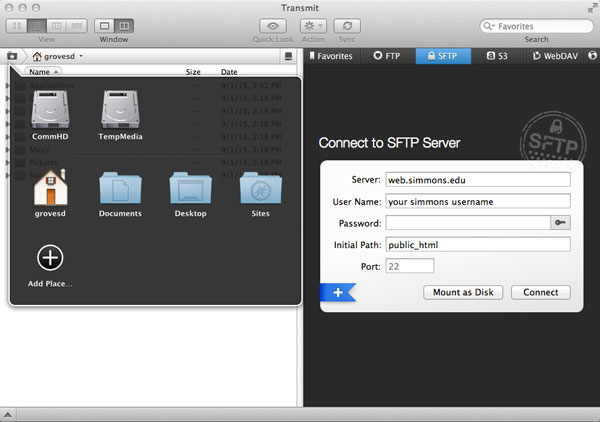Click the Mount as Disk button
Viewport: 600px width, 422px height.
click(463, 292)
